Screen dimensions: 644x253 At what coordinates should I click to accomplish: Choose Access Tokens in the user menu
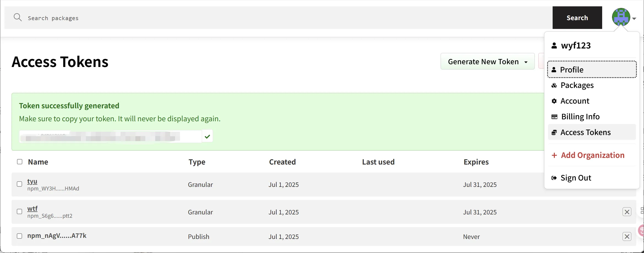coord(585,133)
